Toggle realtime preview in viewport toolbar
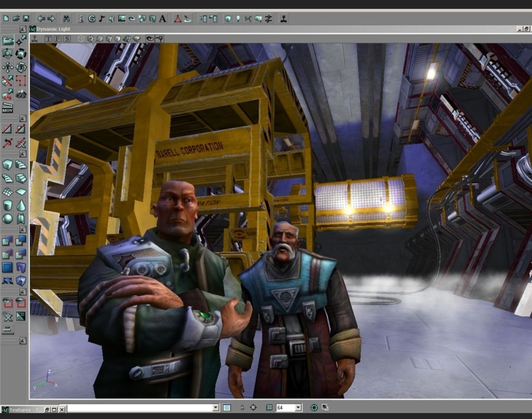532x419 pixels. tap(35, 38)
